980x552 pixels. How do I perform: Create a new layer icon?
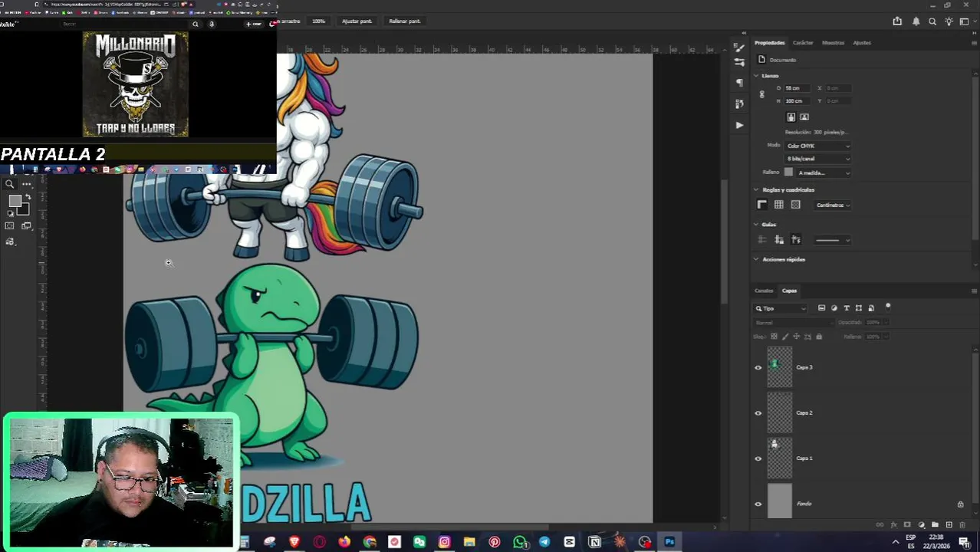pyautogui.click(x=949, y=524)
